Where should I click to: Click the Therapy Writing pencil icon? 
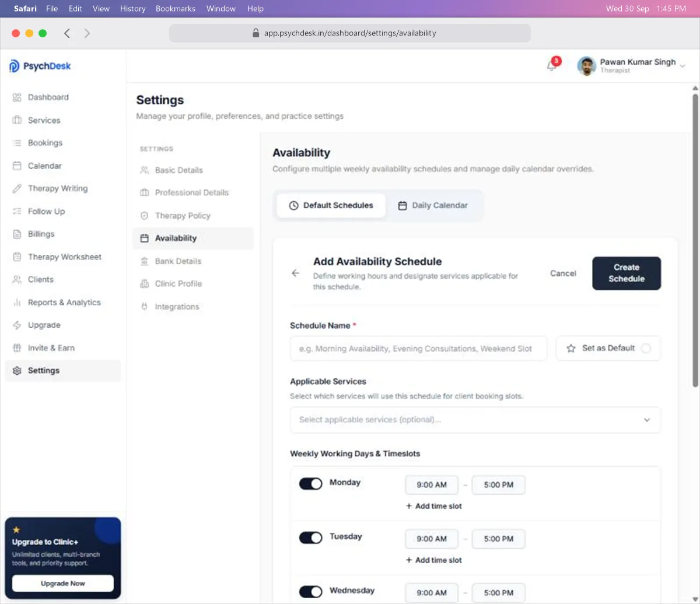pos(17,188)
